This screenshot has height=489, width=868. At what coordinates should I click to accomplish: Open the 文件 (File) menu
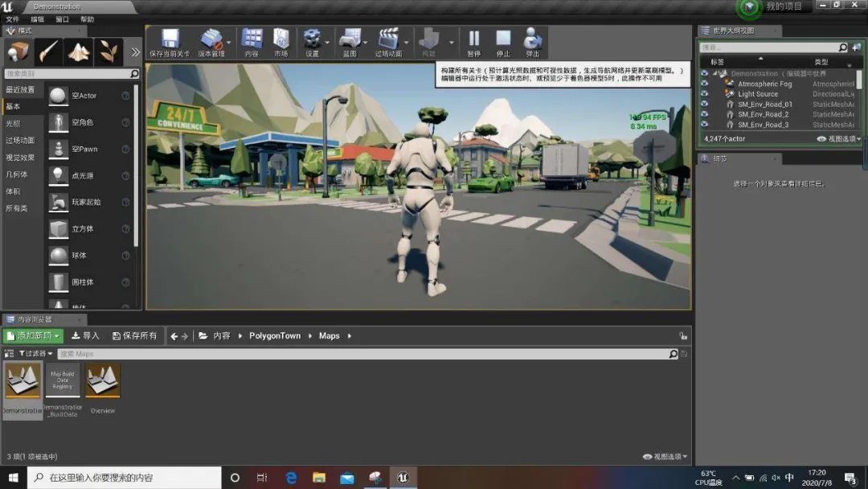[x=13, y=19]
